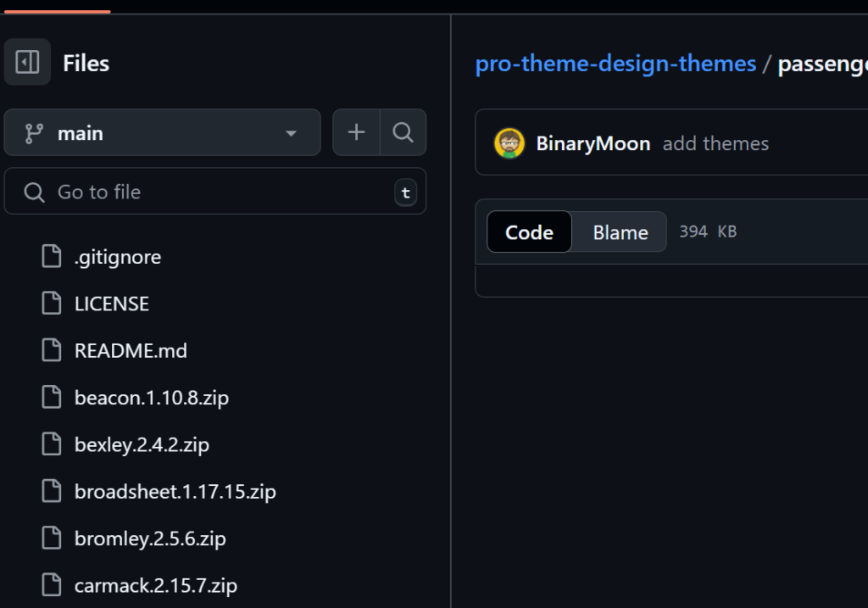Click BinaryMoon's avatar image
This screenshot has width=868, height=608.
509,143
